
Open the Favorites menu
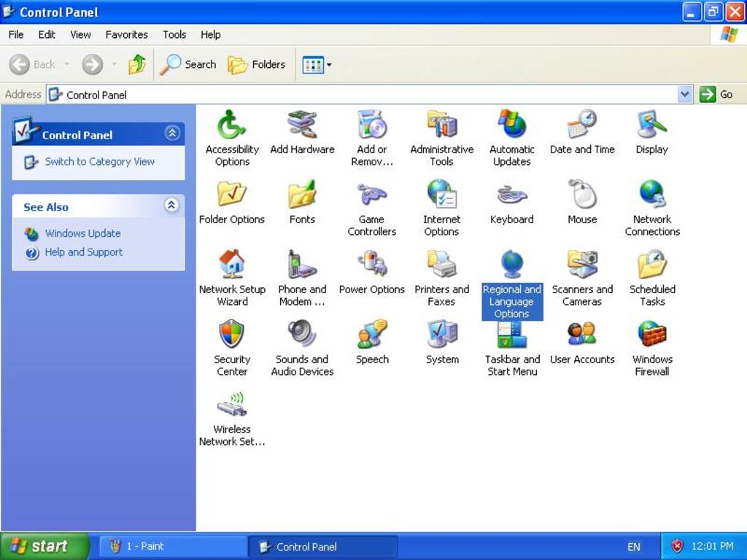(126, 34)
